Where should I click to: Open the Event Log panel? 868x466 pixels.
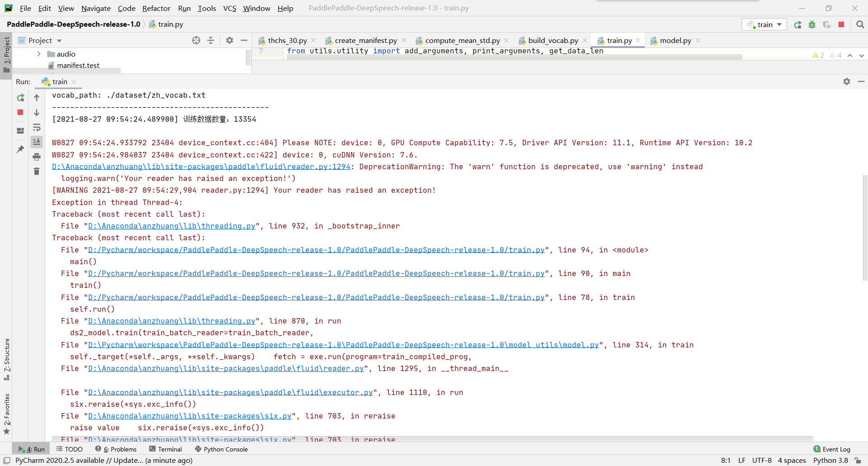click(x=836, y=449)
